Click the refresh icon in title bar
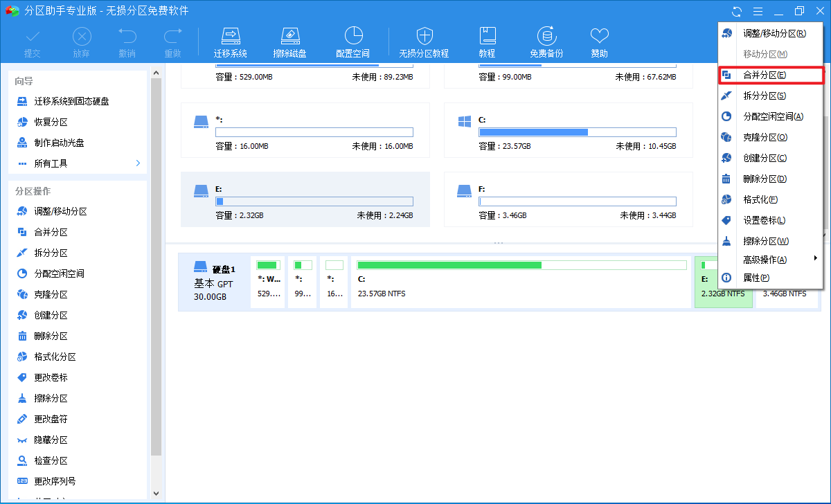The width and height of the screenshot is (831, 504). click(x=737, y=11)
